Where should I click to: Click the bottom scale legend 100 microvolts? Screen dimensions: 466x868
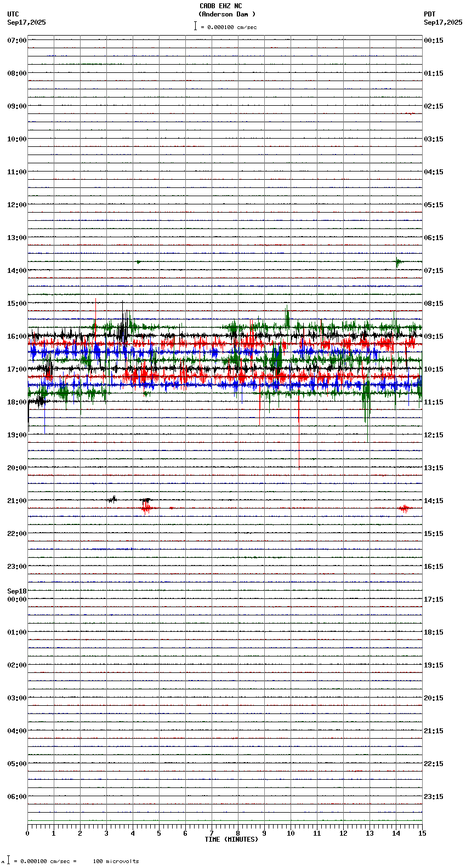point(116,861)
